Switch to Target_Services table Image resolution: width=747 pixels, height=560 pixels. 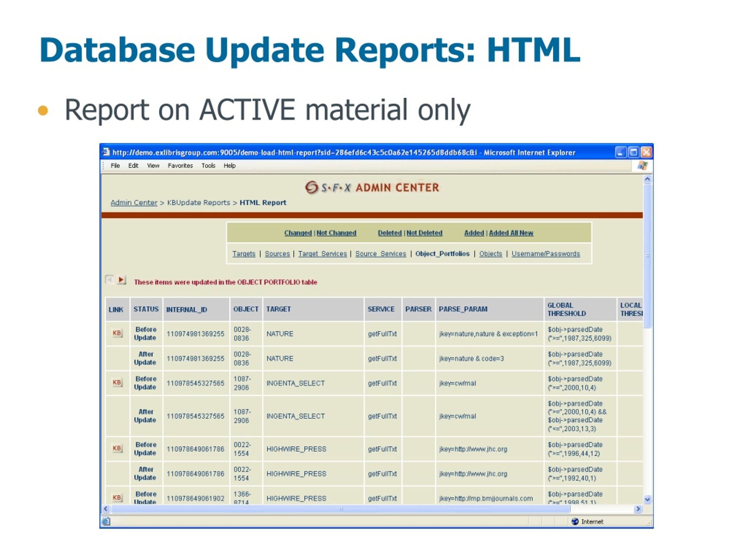click(x=322, y=254)
